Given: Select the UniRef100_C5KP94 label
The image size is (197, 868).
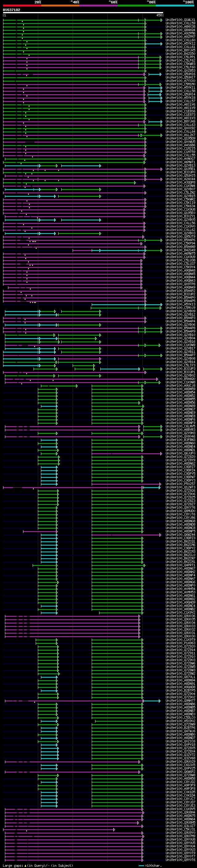Looking at the screenshot, I should (180, 243).
